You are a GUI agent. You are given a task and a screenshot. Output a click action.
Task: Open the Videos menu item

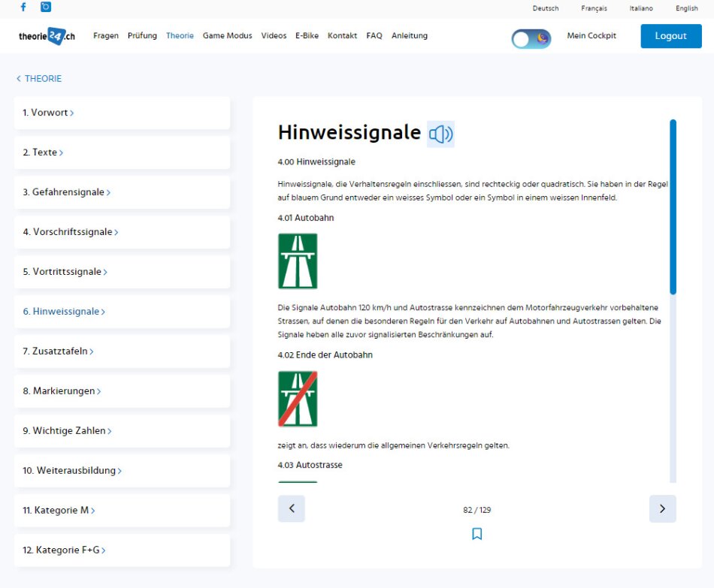tap(274, 35)
